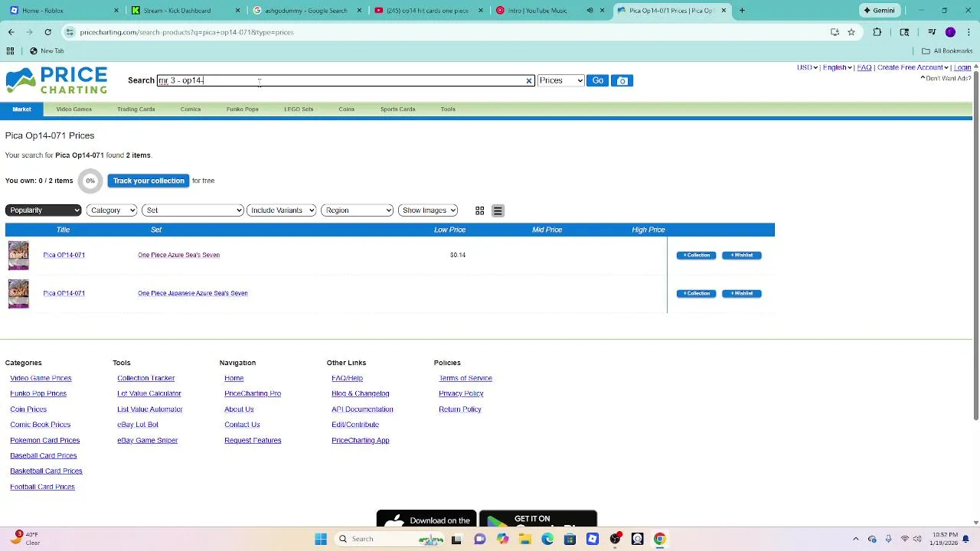Open a new browser tab with plus
This screenshot has width=980, height=551.
click(x=742, y=11)
